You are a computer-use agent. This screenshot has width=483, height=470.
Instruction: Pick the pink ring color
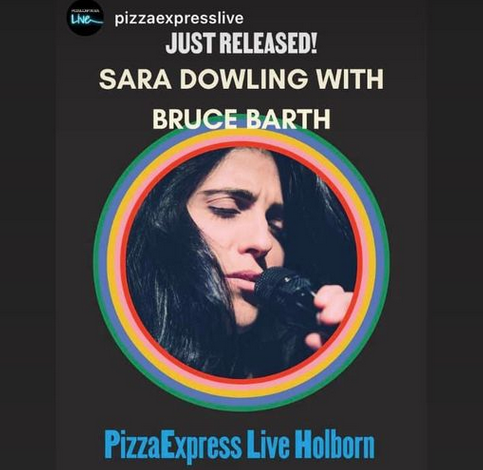point(118,263)
